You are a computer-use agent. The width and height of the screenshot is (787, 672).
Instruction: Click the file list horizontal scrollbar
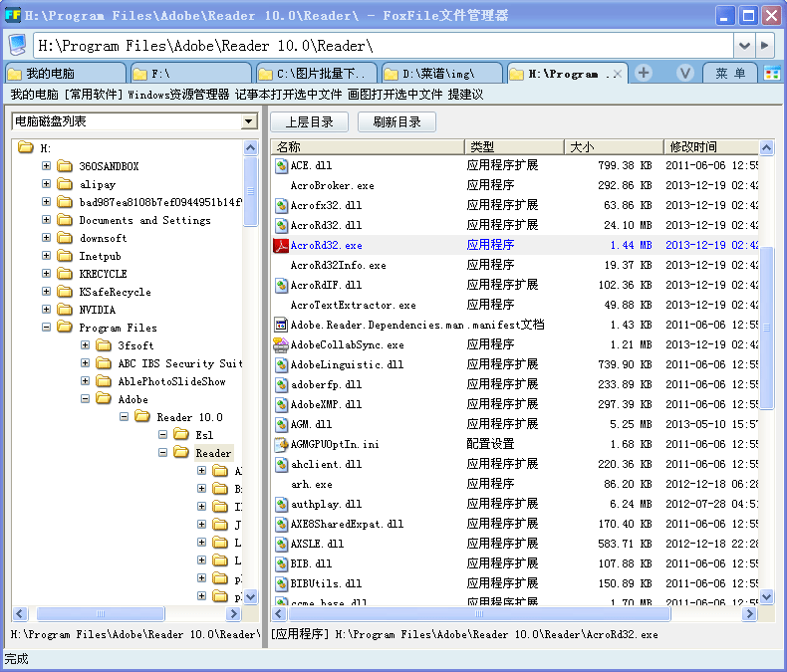coord(498,614)
